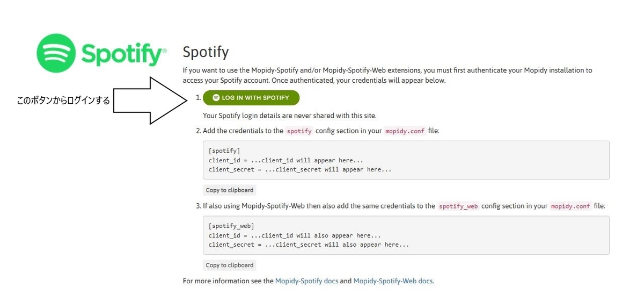This screenshot has height=301, width=644.
Task: Click the "login details are never shared" notice
Action: pyautogui.click(x=290, y=115)
